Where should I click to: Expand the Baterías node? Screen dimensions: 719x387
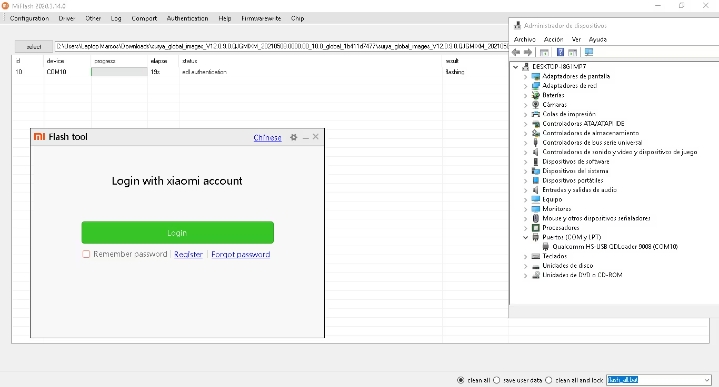pos(525,95)
